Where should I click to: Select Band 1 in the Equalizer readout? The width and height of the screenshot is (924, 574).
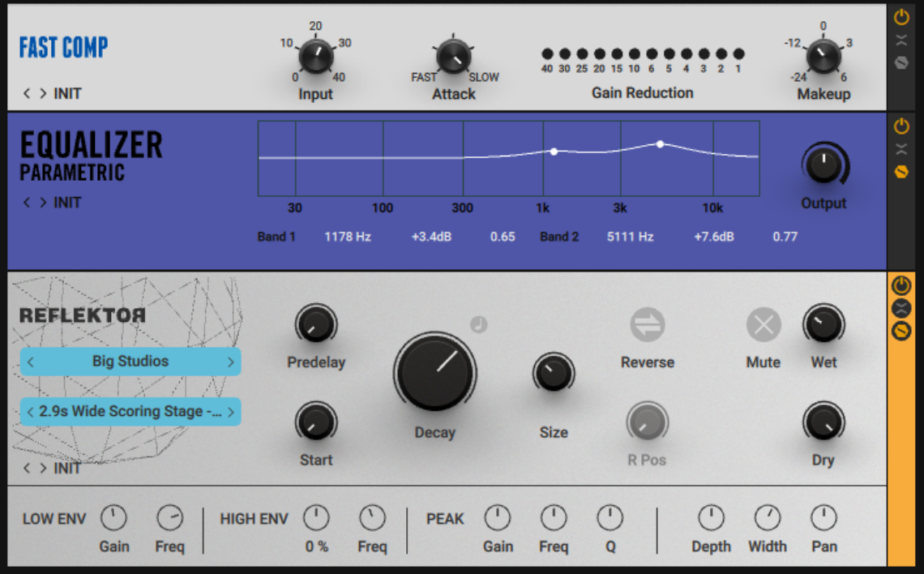(276, 237)
